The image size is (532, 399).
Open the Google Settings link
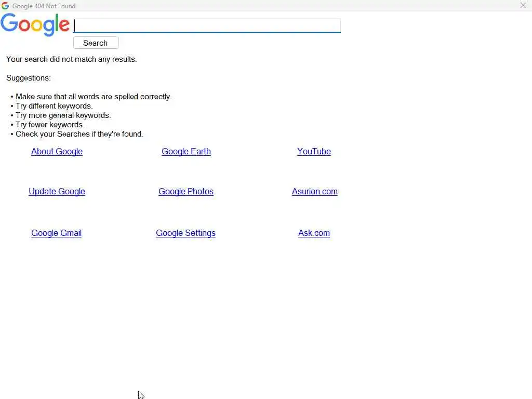pyautogui.click(x=185, y=233)
